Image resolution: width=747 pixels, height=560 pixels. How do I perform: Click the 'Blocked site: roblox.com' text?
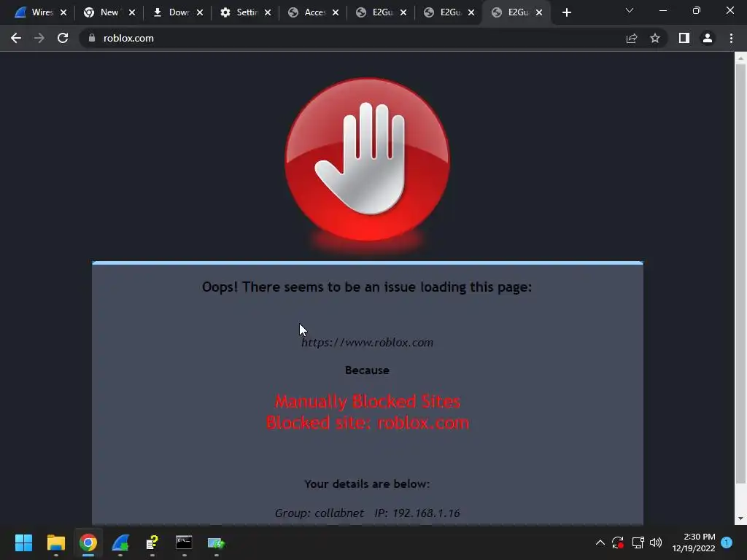[x=368, y=423]
